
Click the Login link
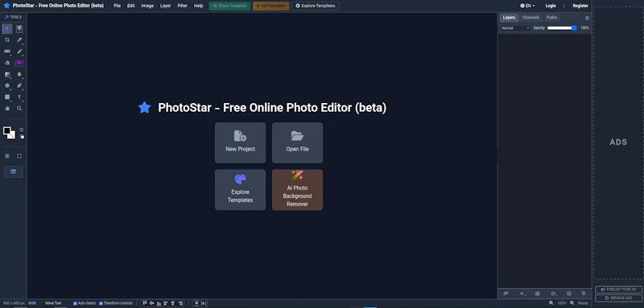click(551, 6)
